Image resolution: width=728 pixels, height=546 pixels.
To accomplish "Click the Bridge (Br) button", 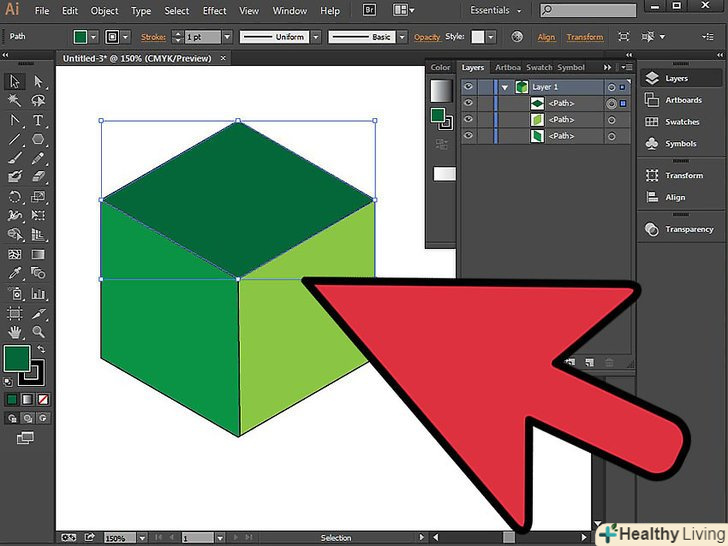I will (369, 10).
